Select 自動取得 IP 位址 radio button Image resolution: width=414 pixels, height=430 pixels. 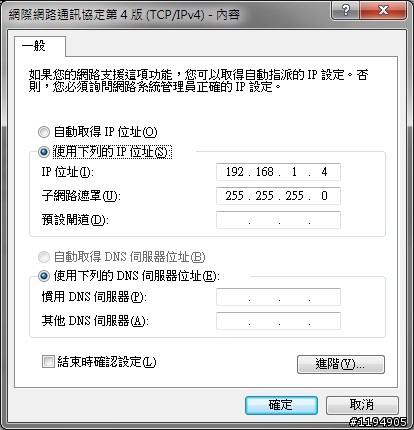44,132
